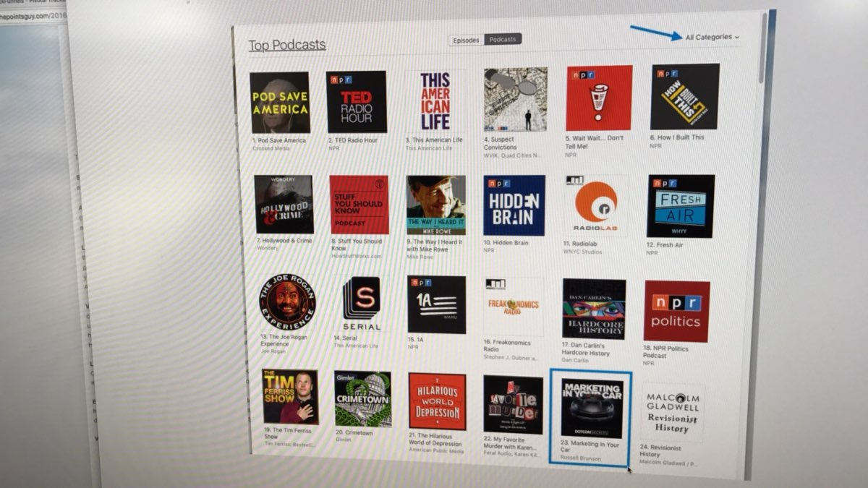Open the Pod Save America podcast artwork

pyautogui.click(x=279, y=102)
